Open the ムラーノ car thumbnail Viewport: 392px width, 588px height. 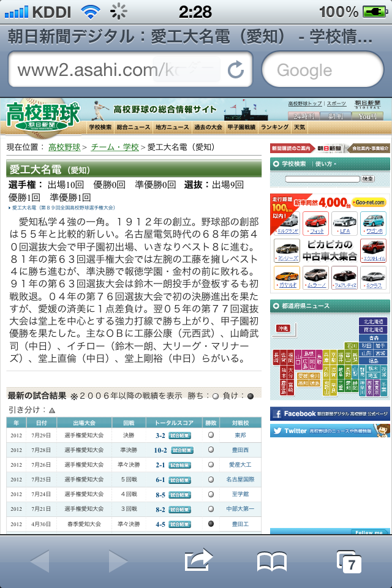click(316, 277)
